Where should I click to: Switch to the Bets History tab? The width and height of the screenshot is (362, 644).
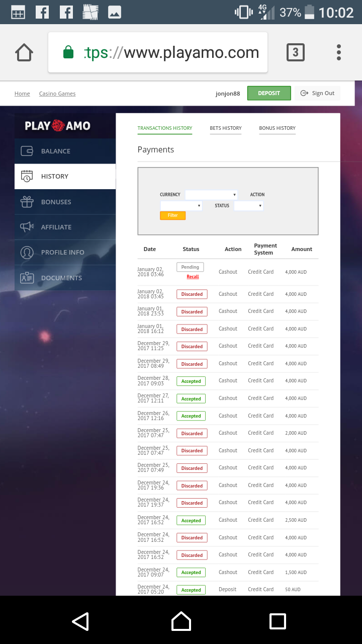[x=226, y=128]
